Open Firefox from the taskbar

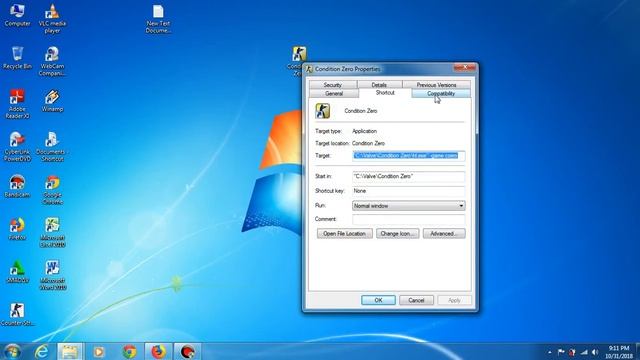click(158, 351)
